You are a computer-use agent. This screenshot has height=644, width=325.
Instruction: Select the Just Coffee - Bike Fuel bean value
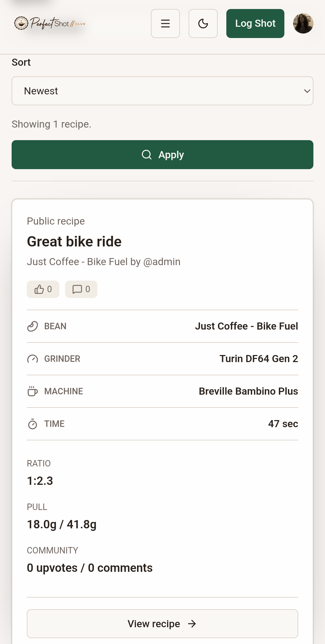tap(247, 326)
